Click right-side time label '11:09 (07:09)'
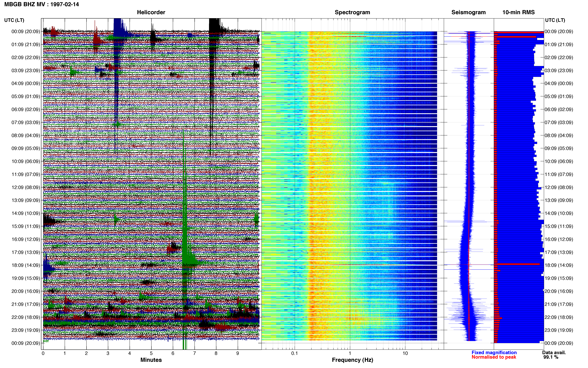This screenshot has width=588, height=368. pyautogui.click(x=559, y=174)
